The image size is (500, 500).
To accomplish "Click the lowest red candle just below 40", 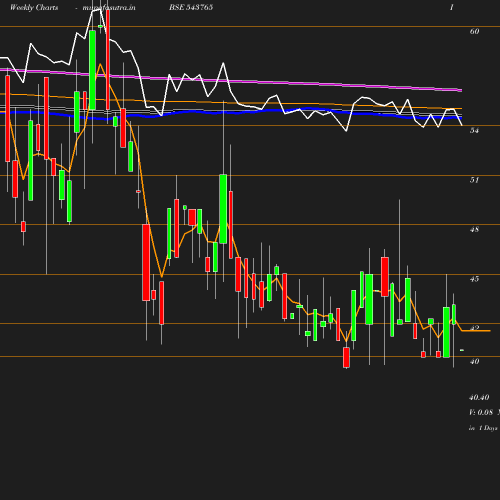I will [346, 357].
